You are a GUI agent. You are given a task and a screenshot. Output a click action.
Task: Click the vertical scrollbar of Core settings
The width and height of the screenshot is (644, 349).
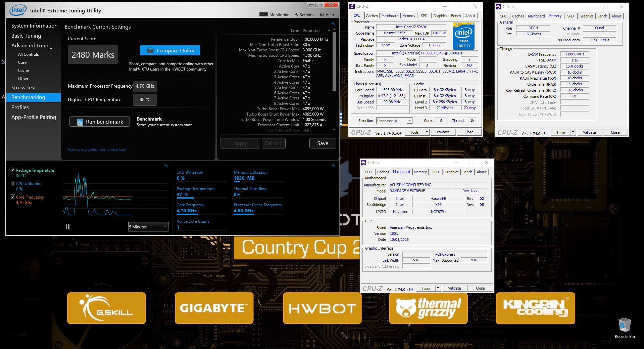click(334, 62)
